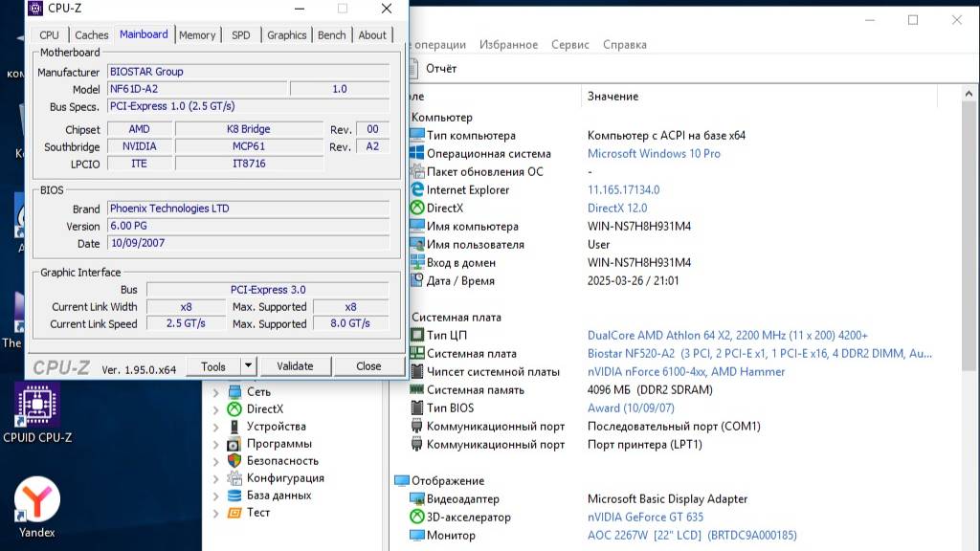
Task: Open the Award (10/09/07) BIOS link
Action: click(x=631, y=408)
